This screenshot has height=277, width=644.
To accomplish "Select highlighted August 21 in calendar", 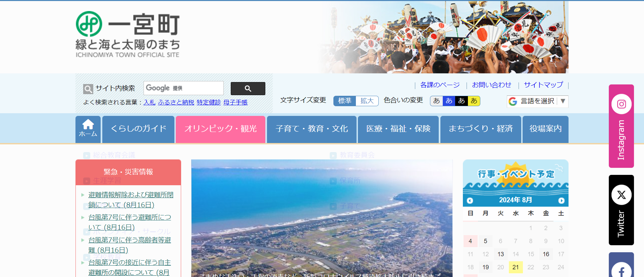I will point(516,267).
